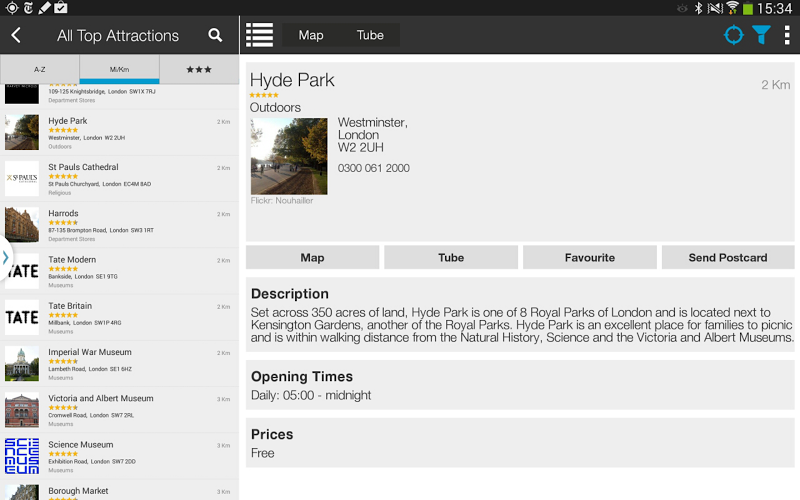Select Tate Modern in the list
Image resolution: width=800 pixels, height=500 pixels.
[119, 271]
